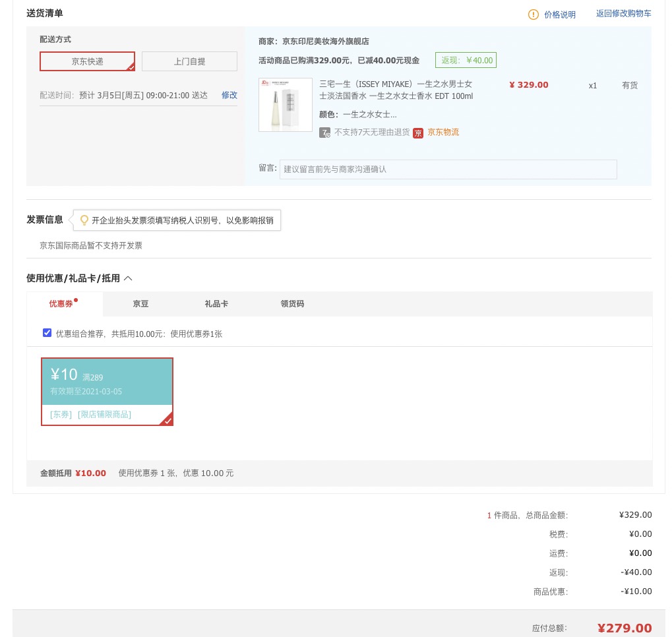
Task: Click the red 京 logistics icon
Action: click(418, 133)
